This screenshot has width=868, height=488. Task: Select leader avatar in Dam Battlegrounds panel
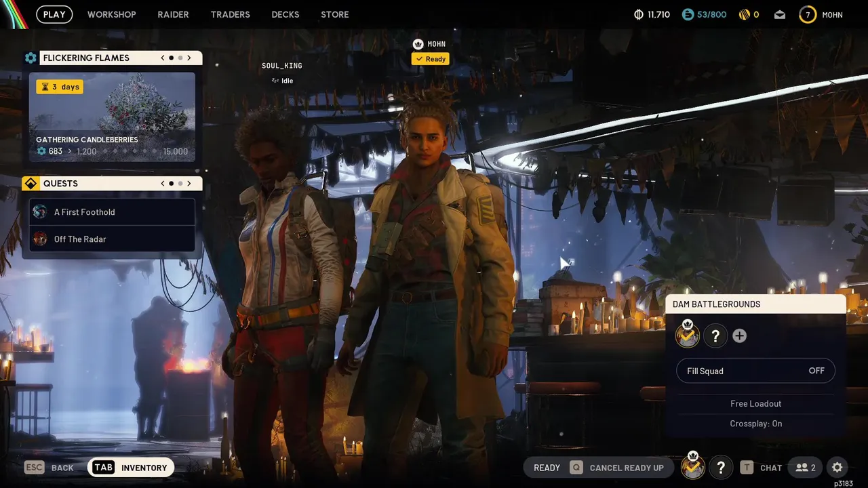[x=688, y=335]
